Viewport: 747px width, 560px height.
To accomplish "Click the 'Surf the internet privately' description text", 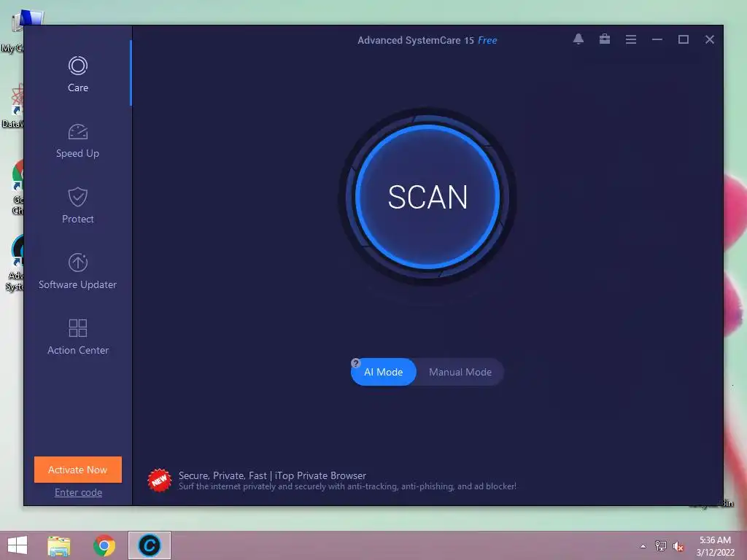I will tap(347, 486).
